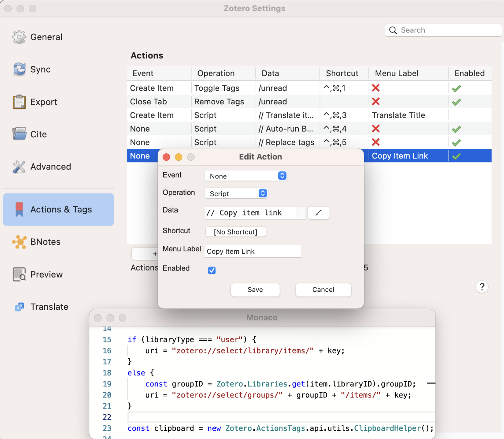Click enabled checkmark of Copy Item Link row
The width and height of the screenshot is (504, 439).
tap(456, 156)
